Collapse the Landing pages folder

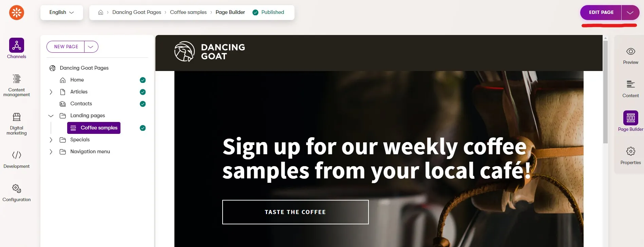click(x=51, y=116)
